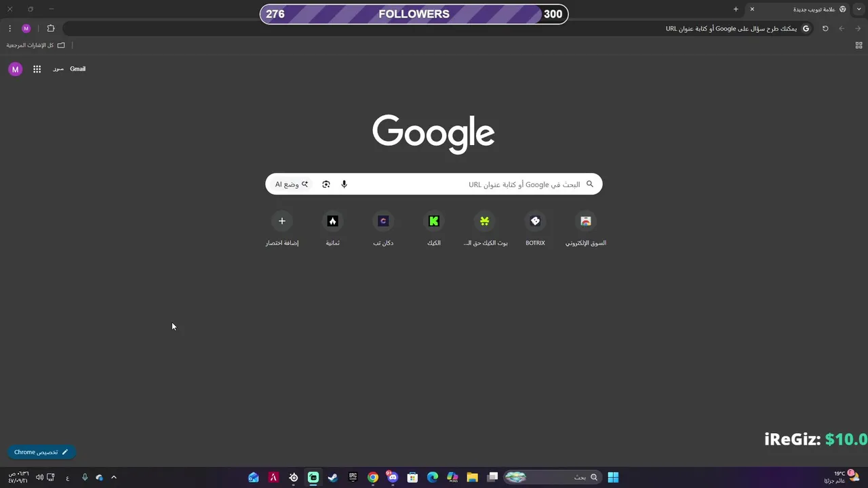Open Steam from taskbar

[333, 477]
